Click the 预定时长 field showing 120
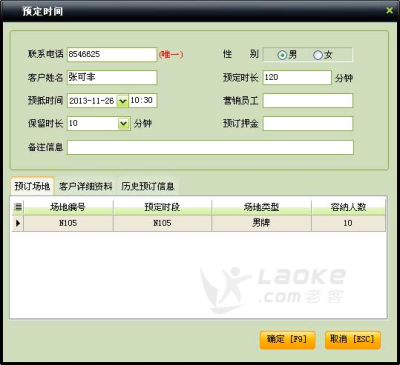This screenshot has height=365, width=400. click(297, 77)
